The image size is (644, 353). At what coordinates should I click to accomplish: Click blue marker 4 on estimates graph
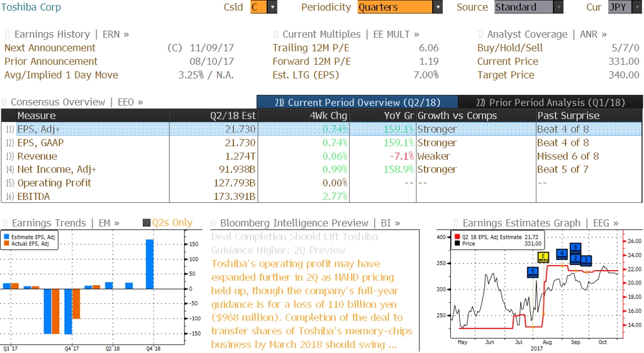click(x=562, y=254)
